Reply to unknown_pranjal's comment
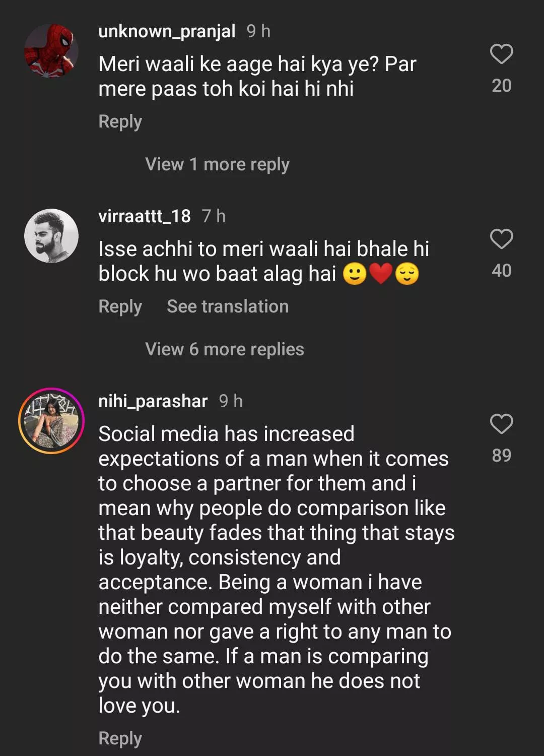The width and height of the screenshot is (544, 756). click(x=120, y=121)
